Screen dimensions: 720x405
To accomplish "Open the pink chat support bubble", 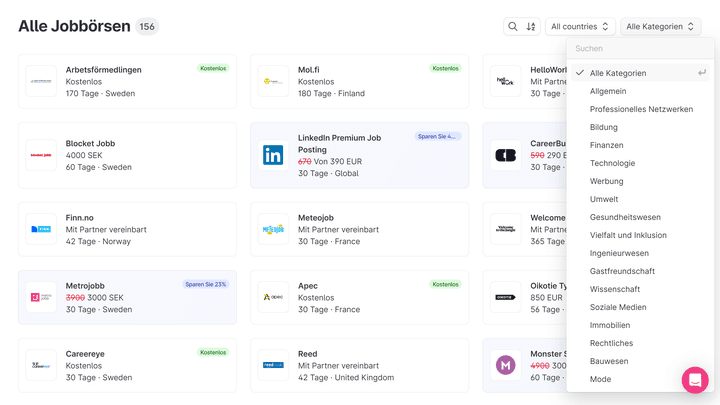I will pos(695,380).
